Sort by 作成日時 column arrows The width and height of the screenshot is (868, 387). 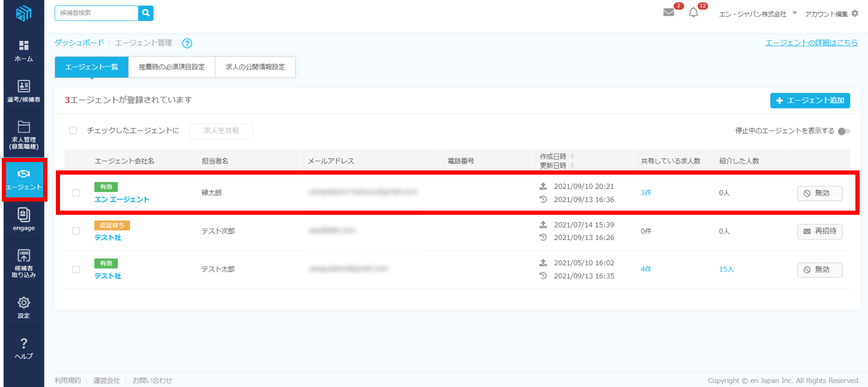point(572,156)
